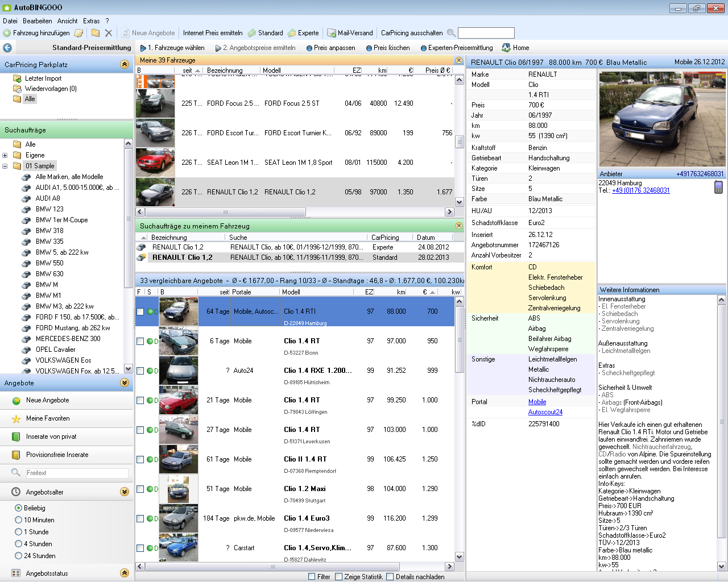The height and width of the screenshot is (582, 728).
Task: Click the Angebotsalter clock icon
Action: (x=16, y=492)
